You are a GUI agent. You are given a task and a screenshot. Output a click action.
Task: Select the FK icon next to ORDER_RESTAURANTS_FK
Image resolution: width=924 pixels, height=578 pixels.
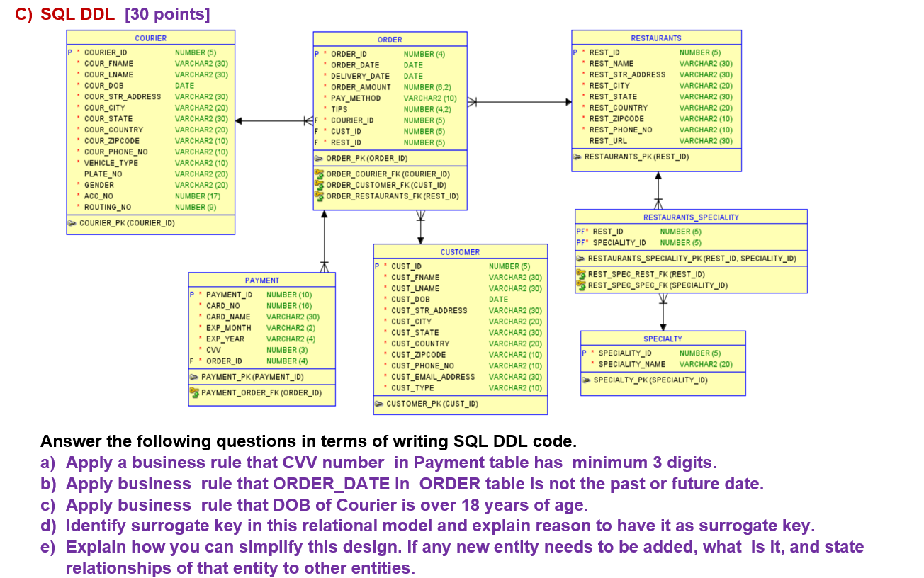pyautogui.click(x=319, y=196)
